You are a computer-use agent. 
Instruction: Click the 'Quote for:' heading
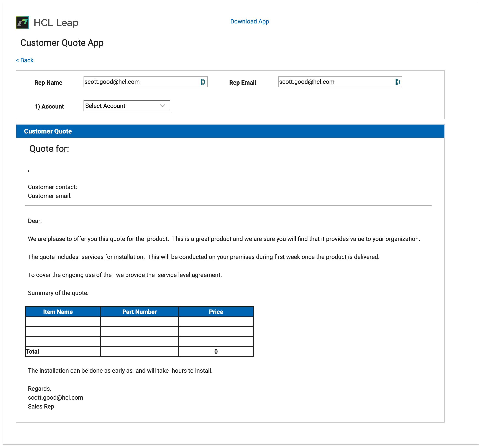(x=49, y=149)
